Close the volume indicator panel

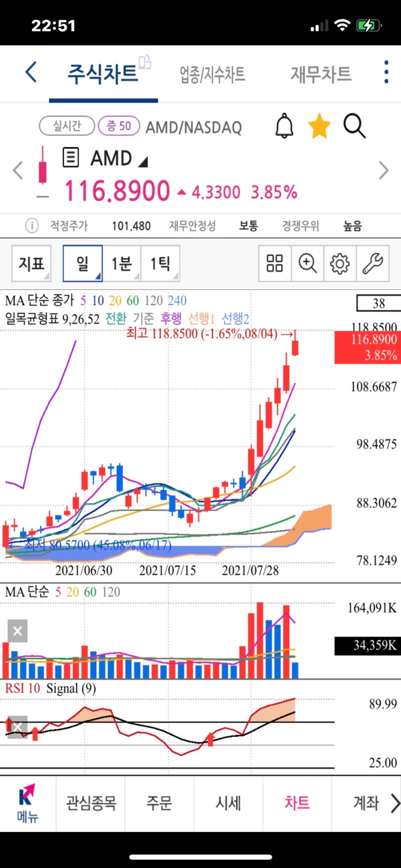point(18,631)
